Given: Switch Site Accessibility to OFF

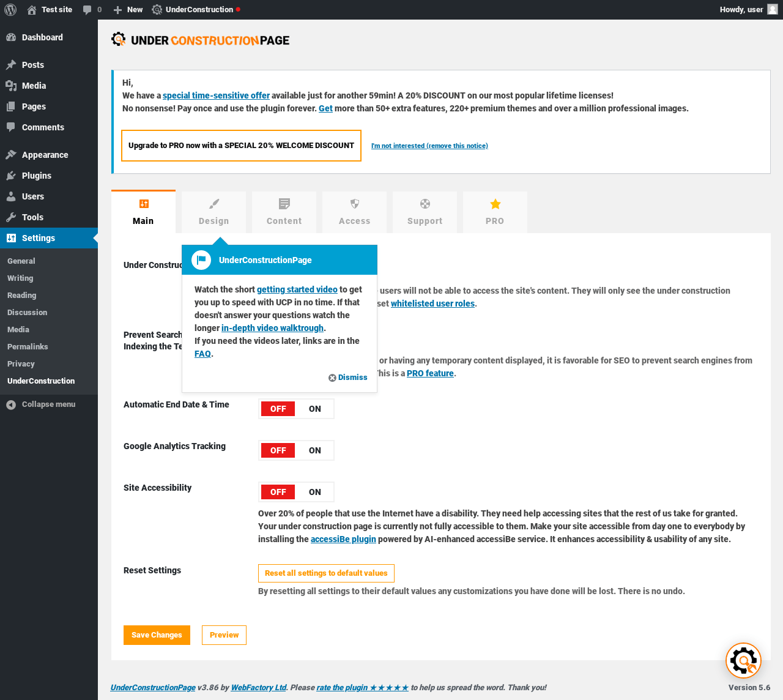Looking at the screenshot, I should click(278, 492).
